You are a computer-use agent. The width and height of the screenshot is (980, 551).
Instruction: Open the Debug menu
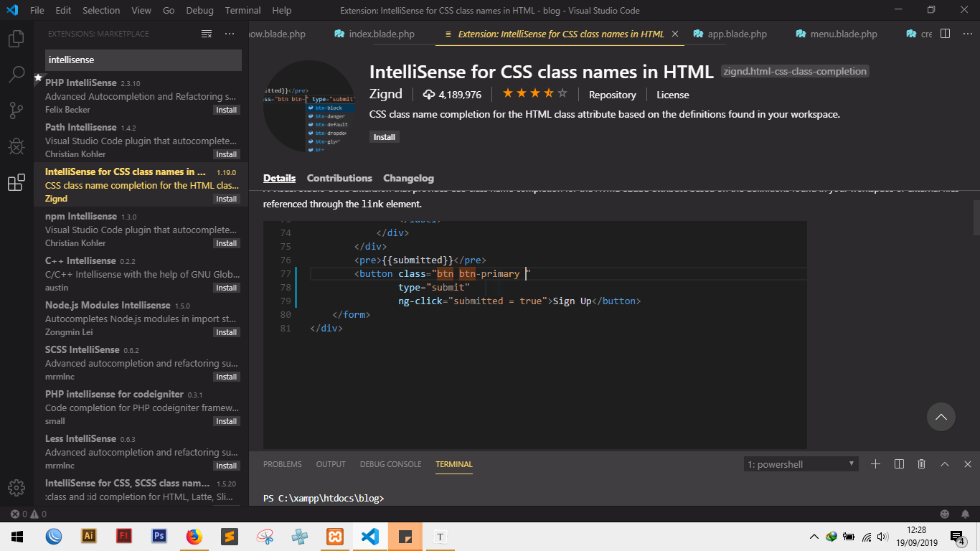pyautogui.click(x=199, y=10)
